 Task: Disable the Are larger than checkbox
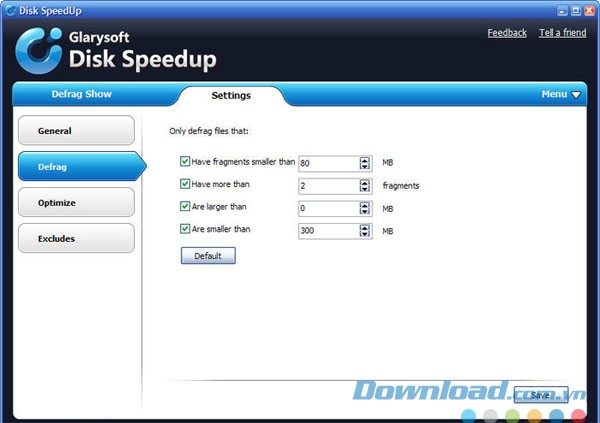185,206
